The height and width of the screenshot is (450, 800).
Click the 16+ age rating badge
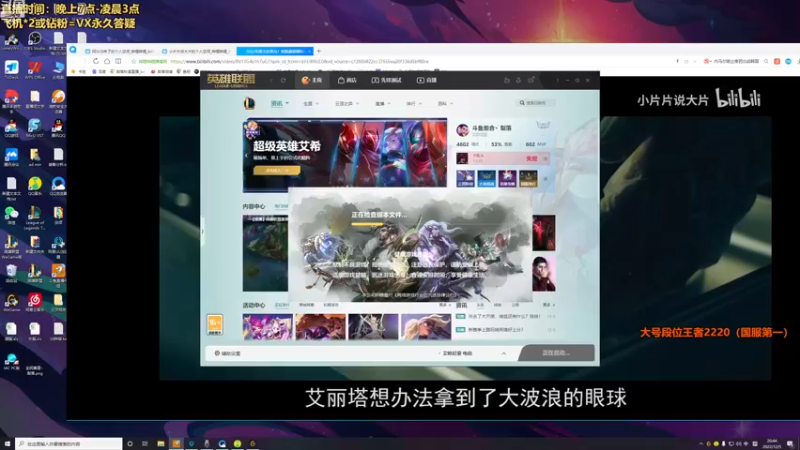point(215,325)
